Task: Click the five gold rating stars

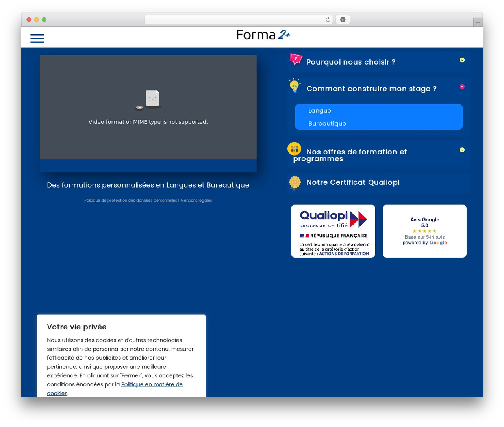Action: click(424, 231)
